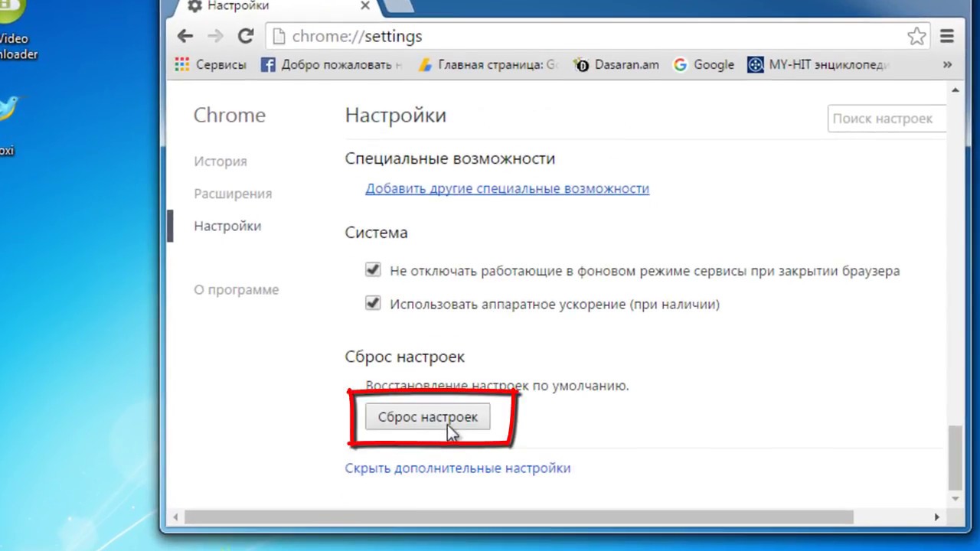Screen dimensions: 980x551
Task: Click the new tab button
Action: point(396,7)
